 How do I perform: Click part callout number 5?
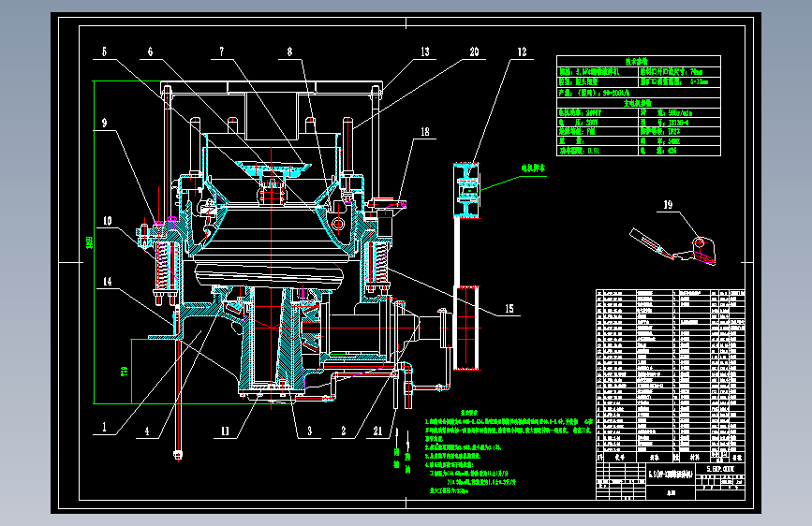tap(105, 51)
